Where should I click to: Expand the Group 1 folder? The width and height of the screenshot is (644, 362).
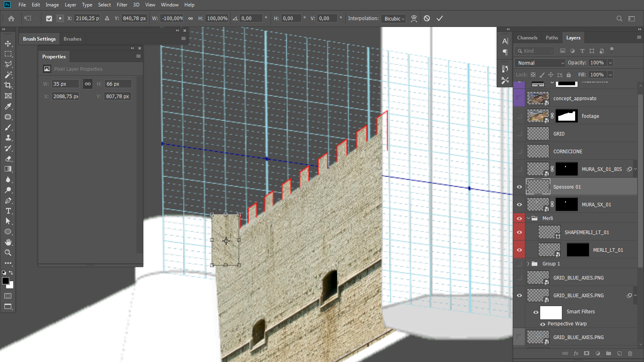click(x=528, y=264)
